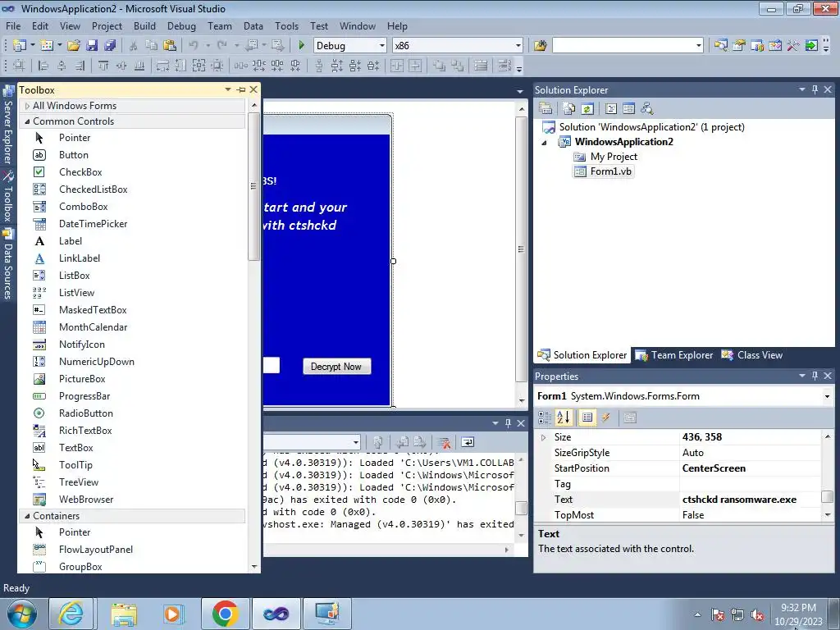Click the Open File folder icon
This screenshot has width=840, height=630.
(x=73, y=46)
